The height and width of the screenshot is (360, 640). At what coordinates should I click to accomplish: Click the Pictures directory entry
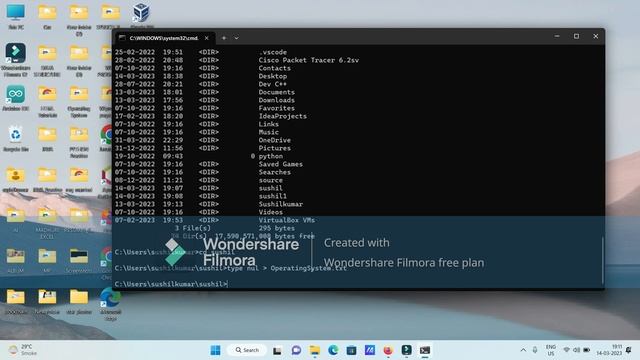pos(275,148)
